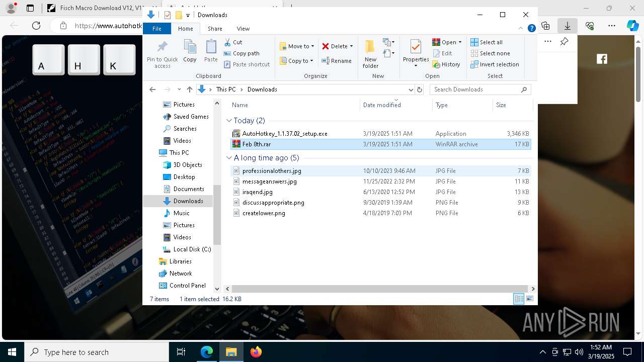
Task: Select iraqend.jpg file
Action: tap(380, 192)
